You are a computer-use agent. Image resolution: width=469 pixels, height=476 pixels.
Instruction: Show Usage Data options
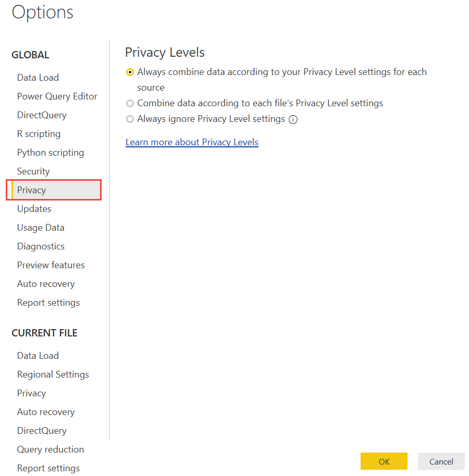pos(41,228)
